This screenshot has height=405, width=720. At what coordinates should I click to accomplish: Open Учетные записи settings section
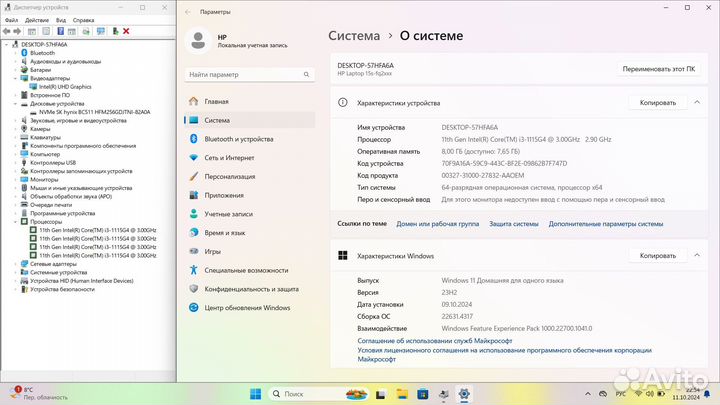[250, 214]
